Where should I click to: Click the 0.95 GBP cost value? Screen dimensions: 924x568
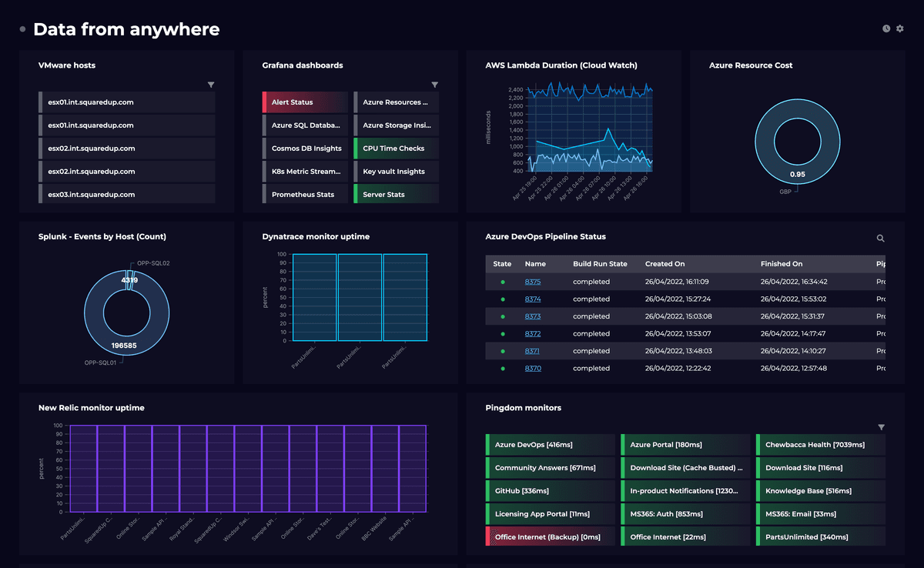797,175
